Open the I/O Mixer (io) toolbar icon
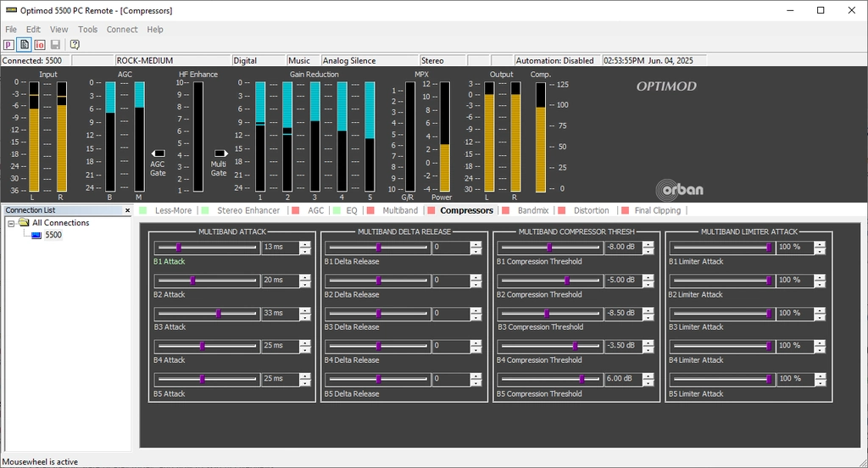 click(40, 45)
